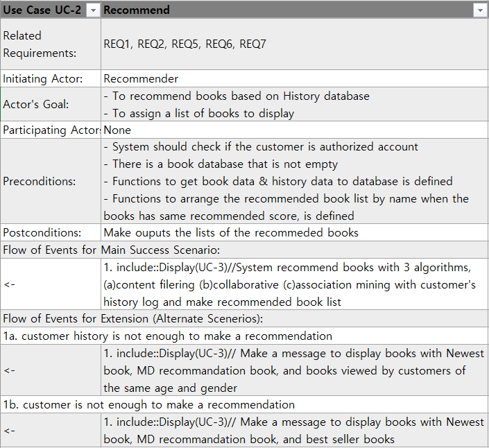Select the '1a. customer history is not enough' row
The image size is (489, 448).
[x=244, y=336]
